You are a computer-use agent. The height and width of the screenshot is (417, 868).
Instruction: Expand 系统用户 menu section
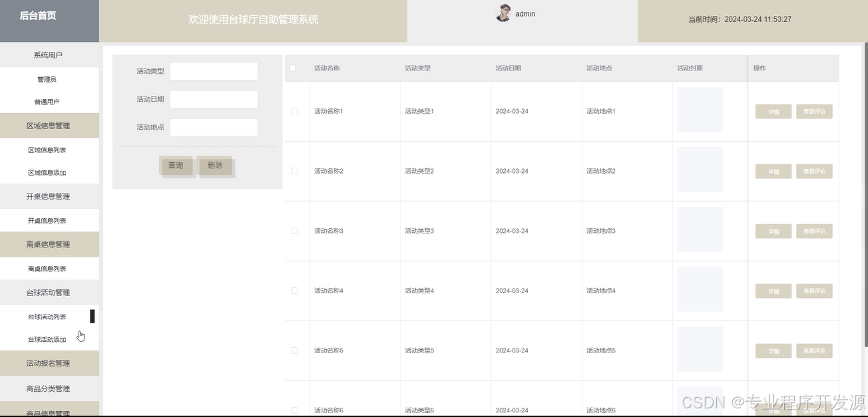pos(49,55)
